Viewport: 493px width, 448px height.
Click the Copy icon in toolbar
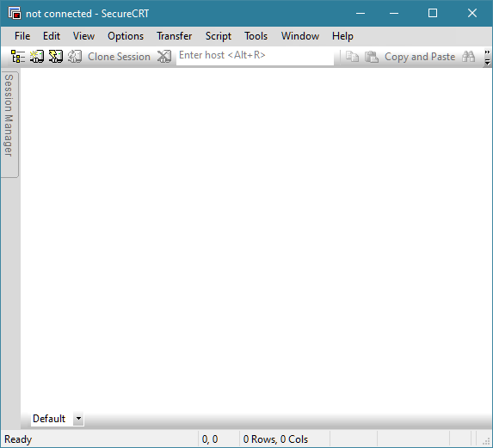coord(352,57)
